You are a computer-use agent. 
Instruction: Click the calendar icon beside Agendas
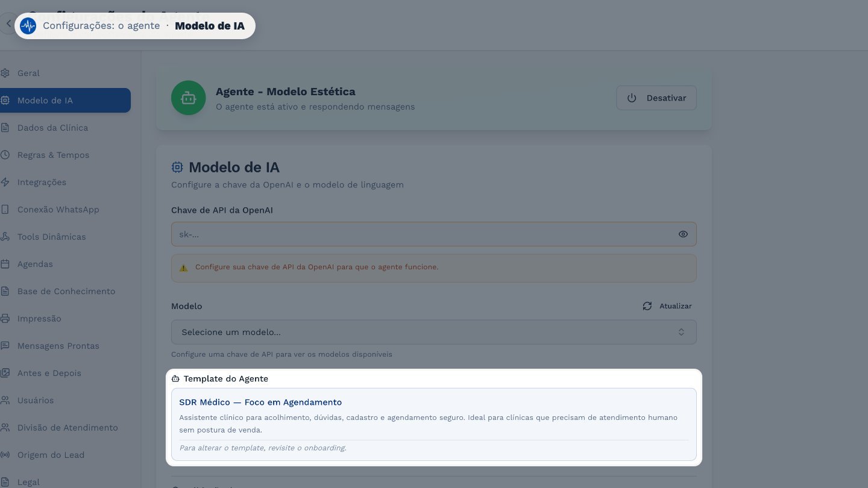[x=5, y=264]
